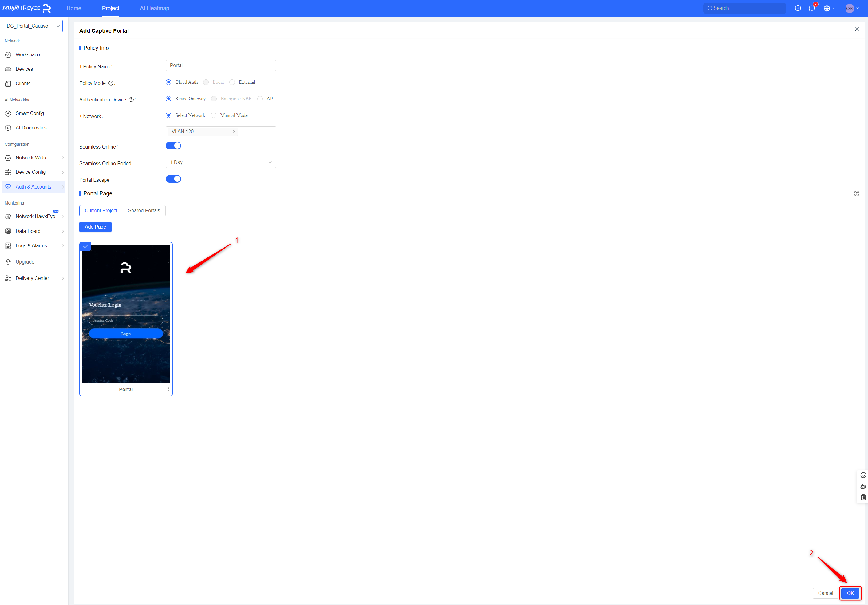Click the Add Page button
Screen dimensions: 868x605
click(x=95, y=227)
